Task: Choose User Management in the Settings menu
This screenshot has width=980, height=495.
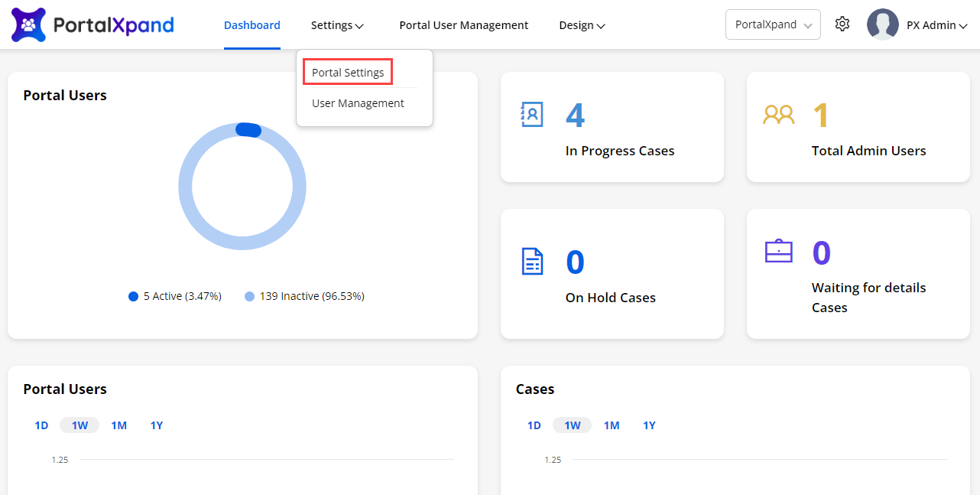Action: pyautogui.click(x=358, y=103)
